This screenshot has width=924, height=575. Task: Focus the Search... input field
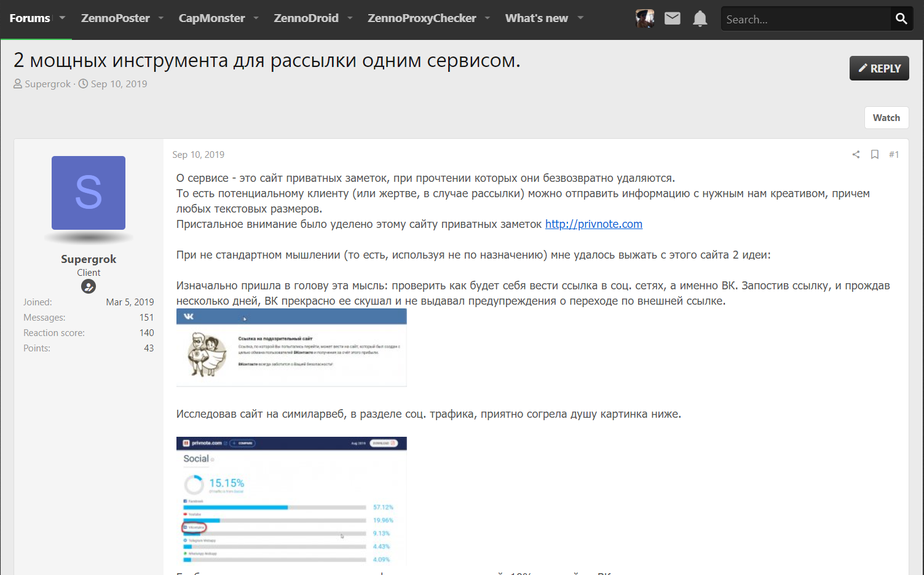pos(806,19)
